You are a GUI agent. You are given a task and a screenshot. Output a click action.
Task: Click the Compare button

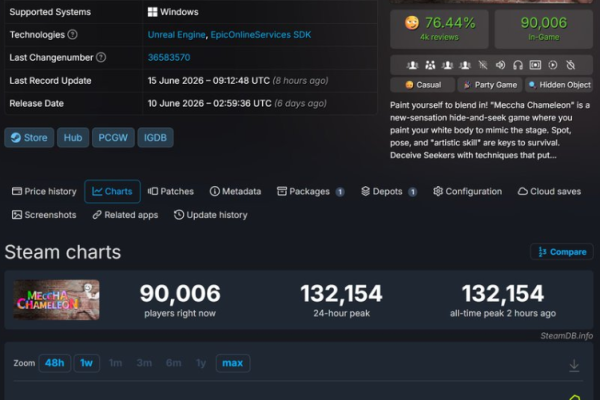click(562, 252)
